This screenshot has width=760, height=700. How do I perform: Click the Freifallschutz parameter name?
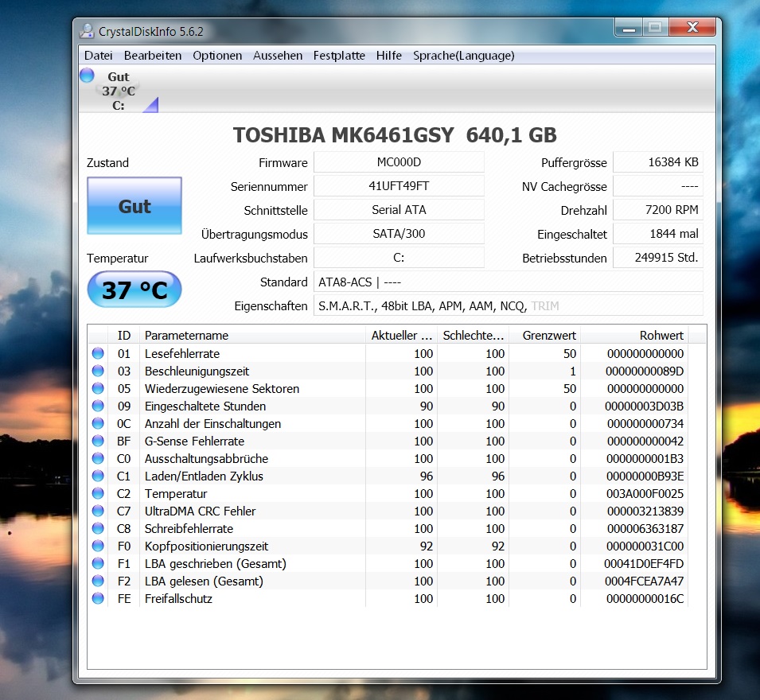click(x=178, y=599)
